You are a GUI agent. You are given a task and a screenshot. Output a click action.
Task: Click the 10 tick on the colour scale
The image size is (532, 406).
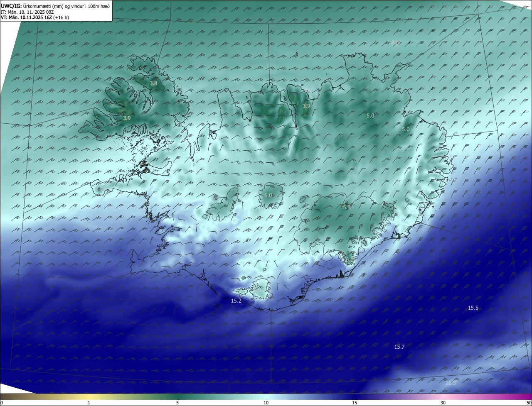266,403
